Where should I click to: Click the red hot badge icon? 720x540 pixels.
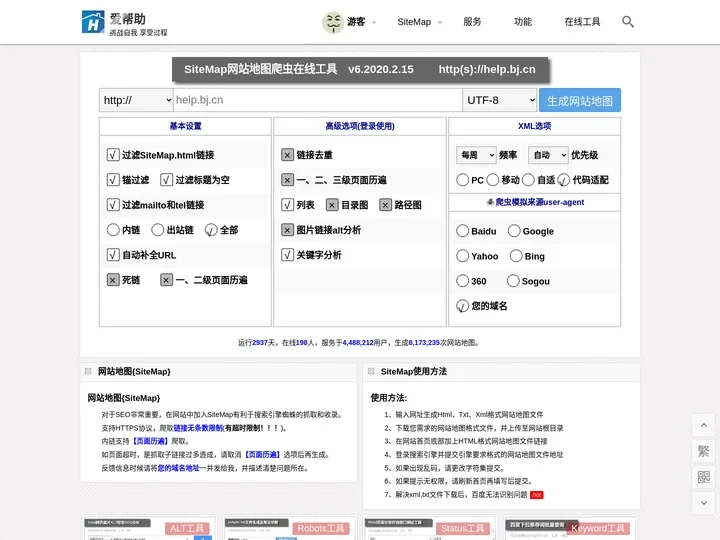pyautogui.click(x=536, y=495)
